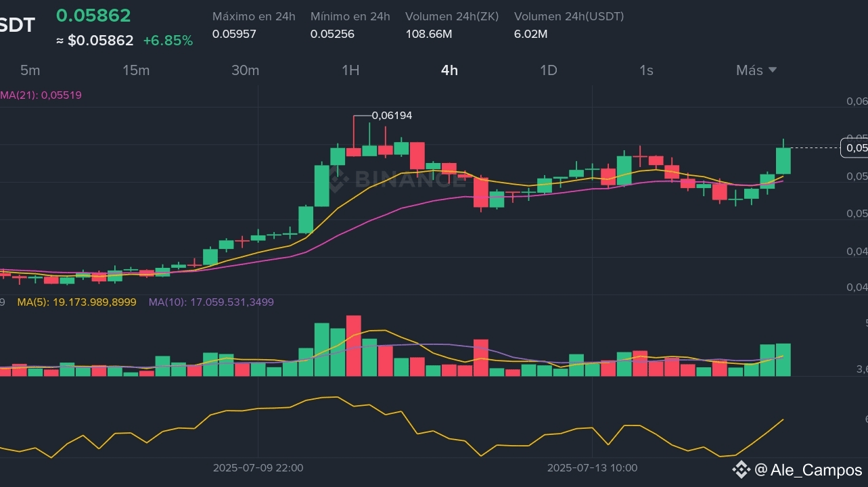The image size is (868, 487).
Task: Click the +6.85% change value
Action: pyautogui.click(x=168, y=41)
